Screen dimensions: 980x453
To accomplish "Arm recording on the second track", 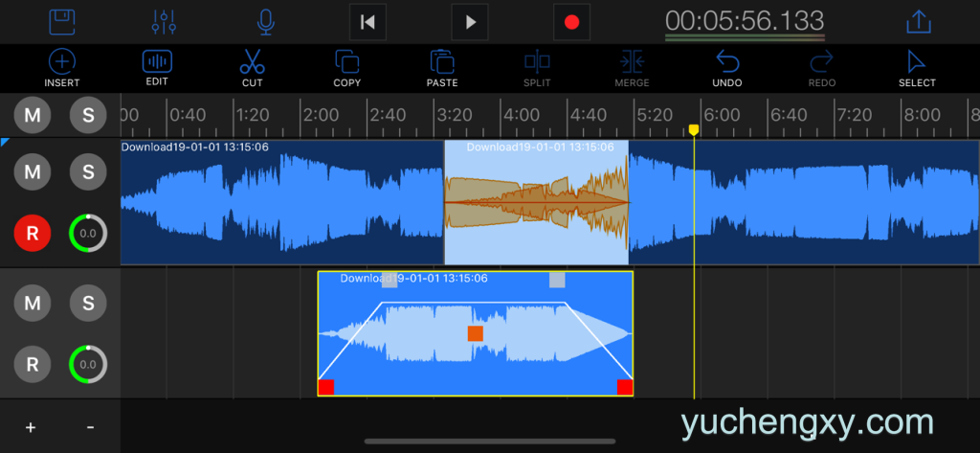I will (33, 364).
